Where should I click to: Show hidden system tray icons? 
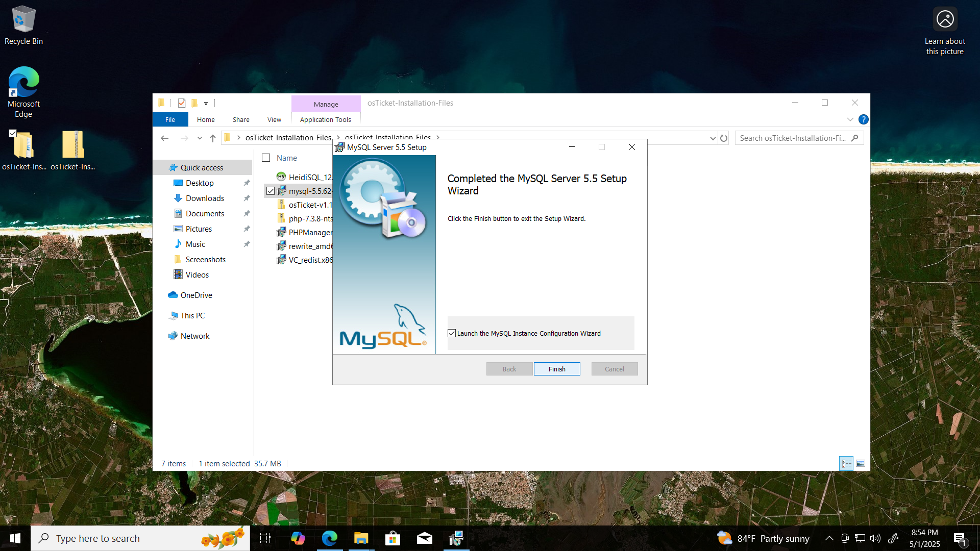829,538
